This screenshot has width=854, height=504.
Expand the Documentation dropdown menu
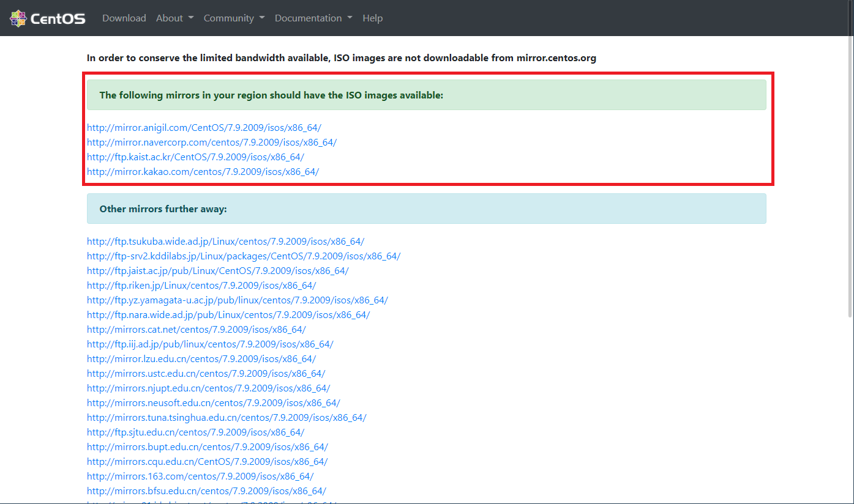point(313,18)
